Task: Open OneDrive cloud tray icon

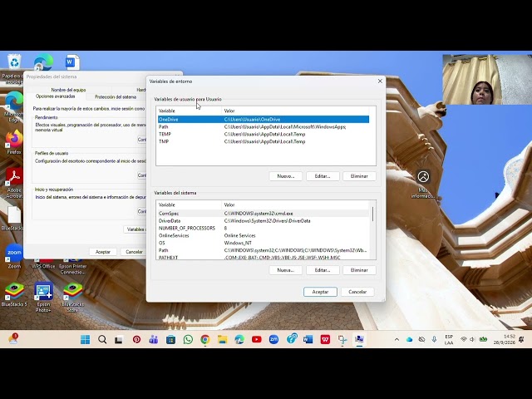Action: 409,339
